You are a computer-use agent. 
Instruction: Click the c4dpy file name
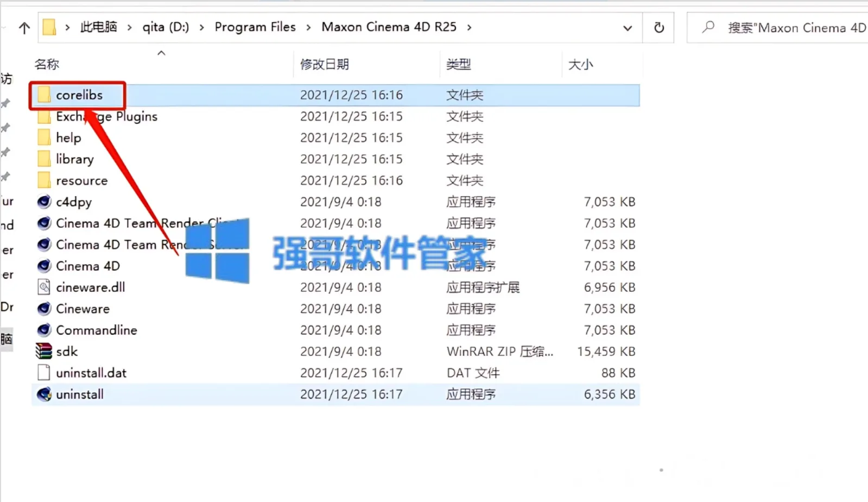(x=74, y=202)
